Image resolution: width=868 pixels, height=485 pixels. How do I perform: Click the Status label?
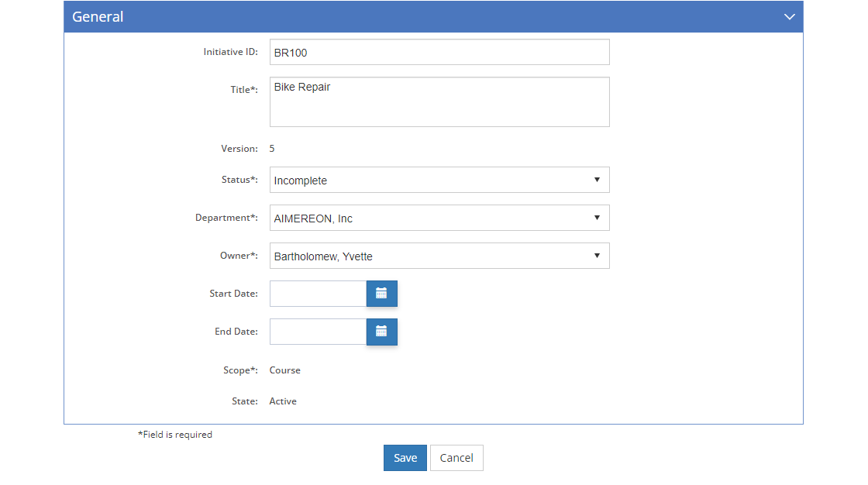[x=239, y=180]
